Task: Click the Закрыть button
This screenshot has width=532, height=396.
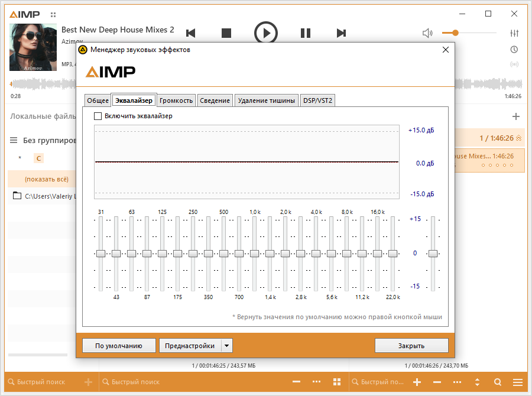Action: [x=411, y=346]
